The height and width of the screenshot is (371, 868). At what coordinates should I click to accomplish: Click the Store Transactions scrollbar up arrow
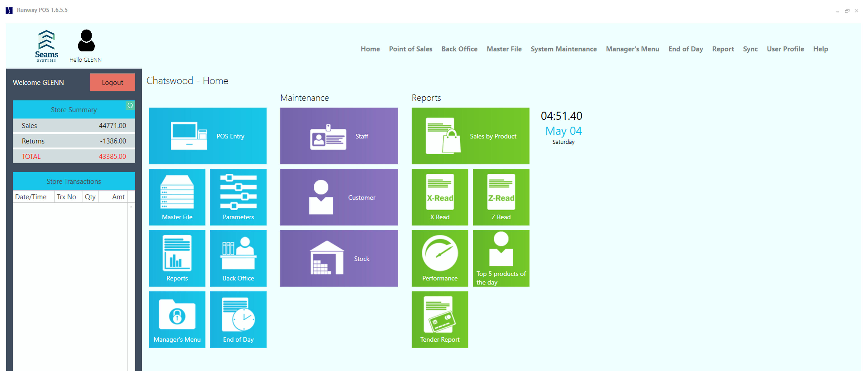point(131,207)
